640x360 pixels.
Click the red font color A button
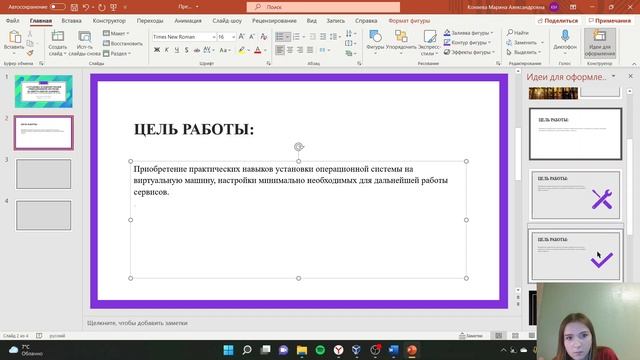tap(258, 50)
